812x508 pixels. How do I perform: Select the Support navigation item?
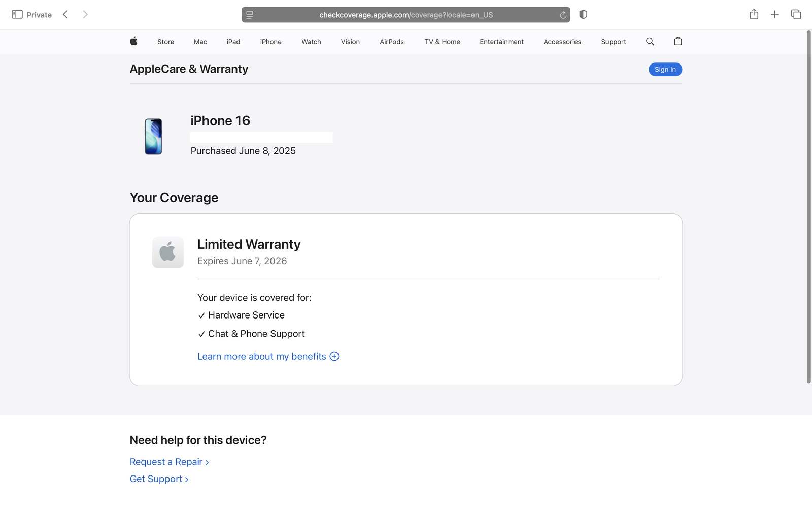tap(613, 42)
